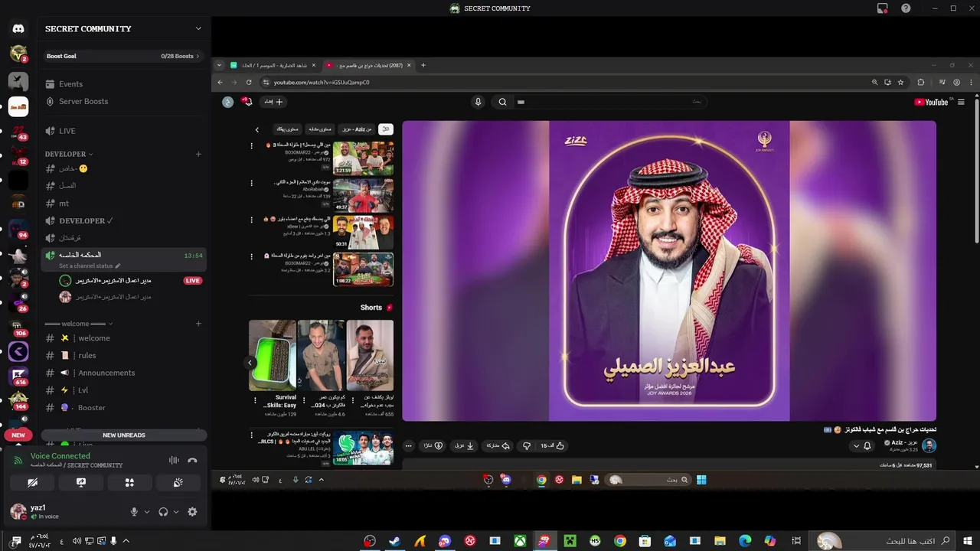The height and width of the screenshot is (551, 980).
Task: Deafen with the headphones icon
Action: pyautogui.click(x=163, y=512)
